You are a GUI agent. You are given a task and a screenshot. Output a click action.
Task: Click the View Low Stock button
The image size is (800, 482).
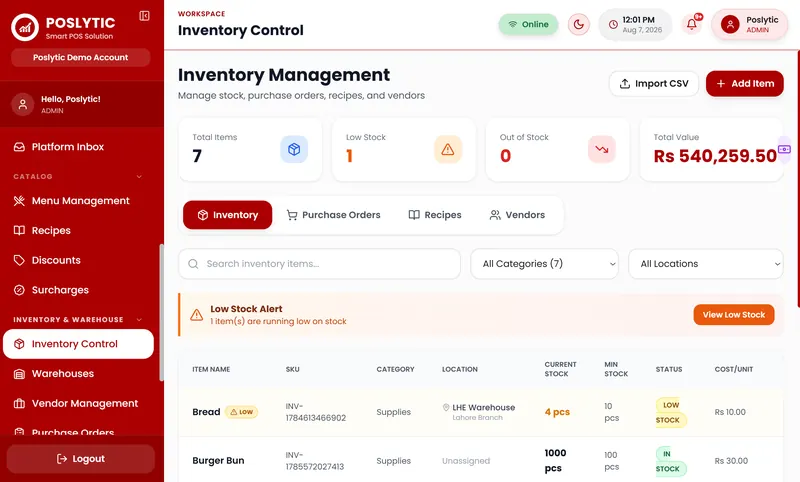tap(734, 315)
